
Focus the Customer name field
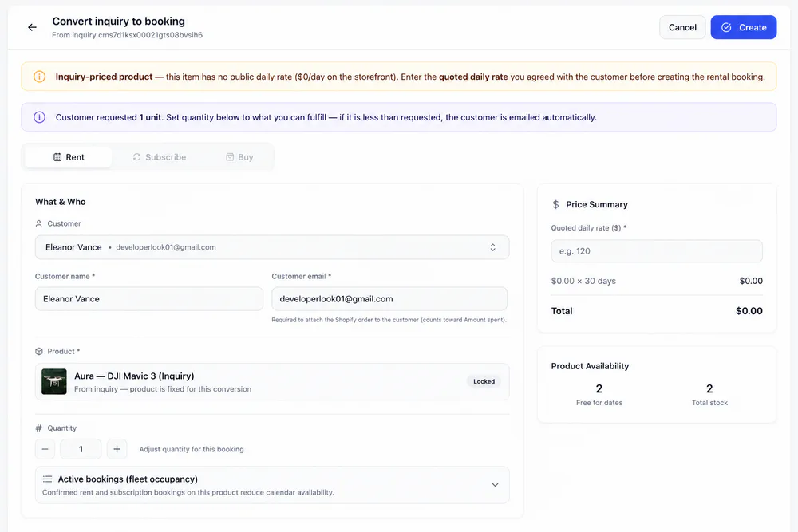click(x=149, y=299)
